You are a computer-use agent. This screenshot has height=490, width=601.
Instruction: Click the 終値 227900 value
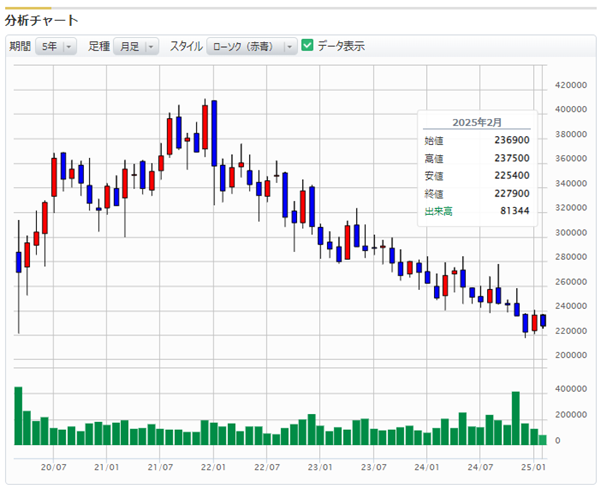[512, 193]
